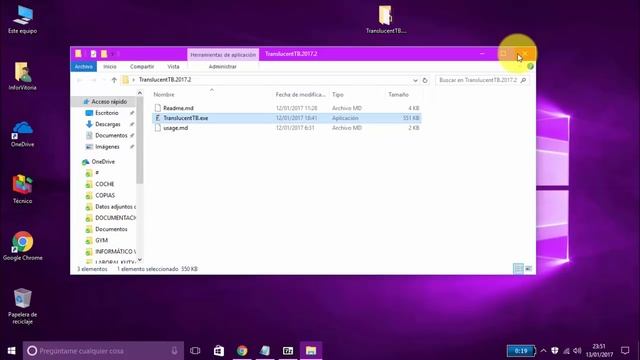Open the COPIAS folder in tree

click(105, 196)
